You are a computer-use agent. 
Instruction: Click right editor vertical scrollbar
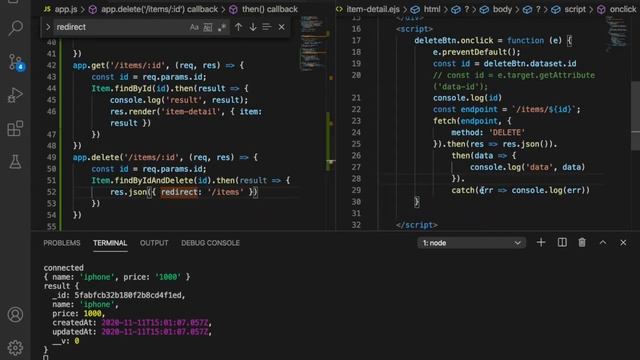(x=636, y=116)
